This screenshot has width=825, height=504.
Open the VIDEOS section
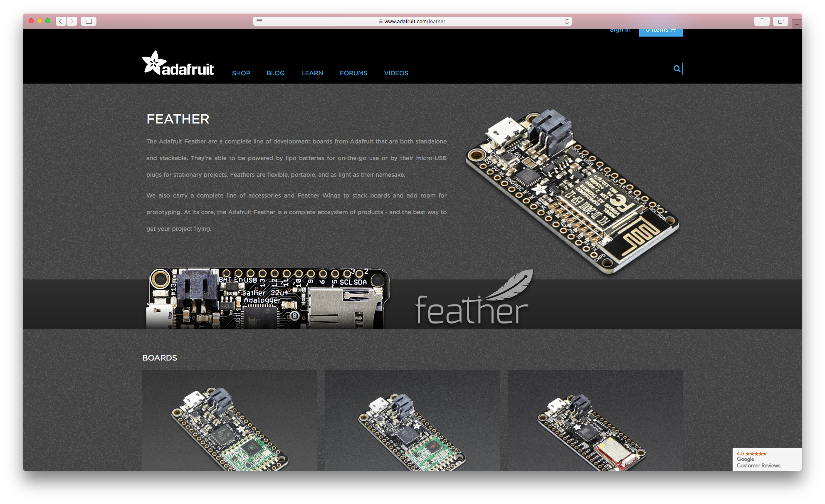tap(396, 73)
